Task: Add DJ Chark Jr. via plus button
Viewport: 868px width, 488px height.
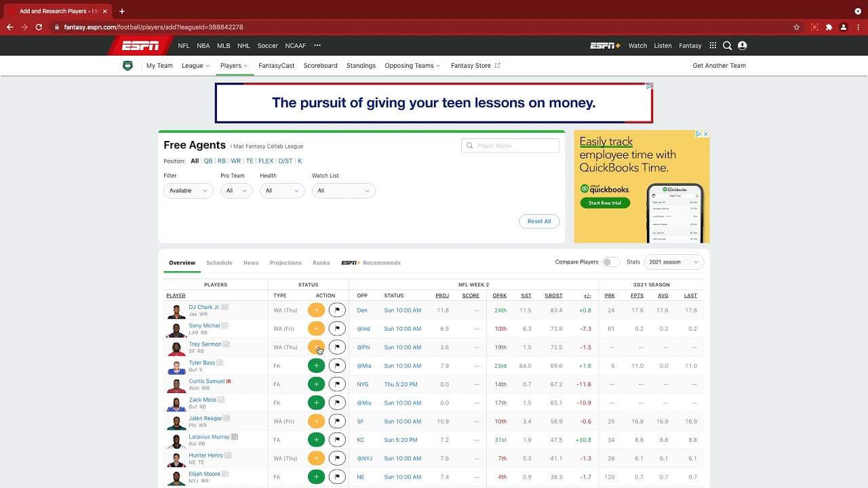Action: (316, 310)
